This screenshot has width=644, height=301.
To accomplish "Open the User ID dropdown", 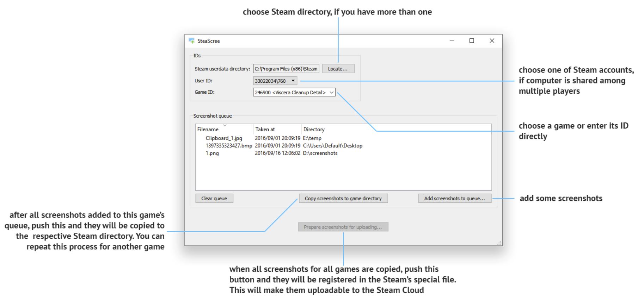I will tap(275, 81).
